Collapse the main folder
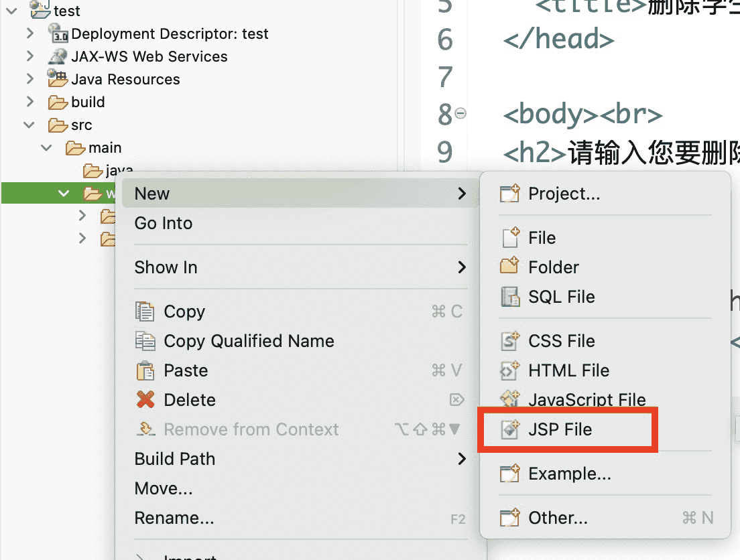 [x=47, y=147]
